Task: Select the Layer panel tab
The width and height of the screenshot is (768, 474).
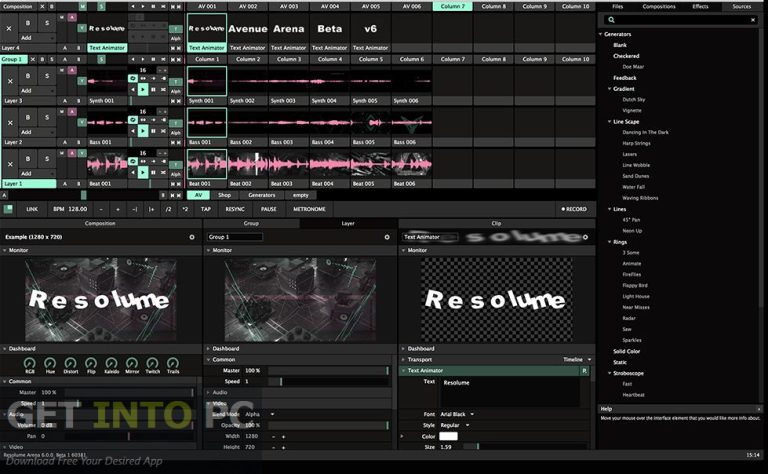Action: 348,223
